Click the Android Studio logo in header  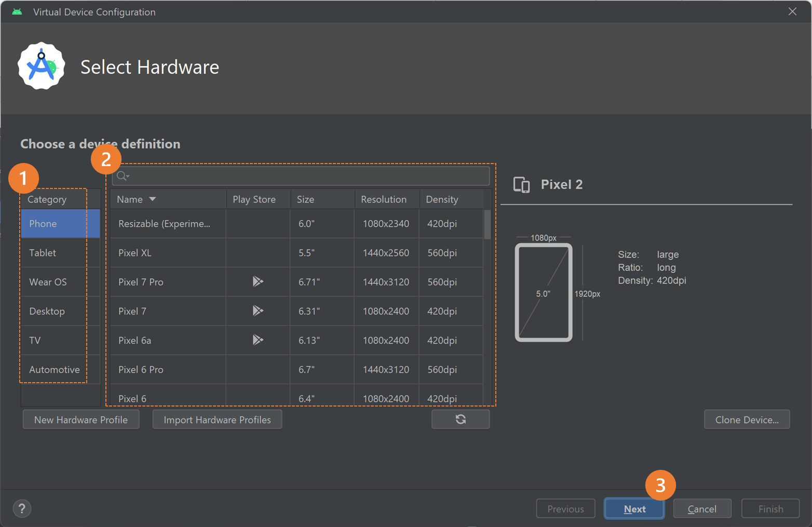tap(42, 66)
